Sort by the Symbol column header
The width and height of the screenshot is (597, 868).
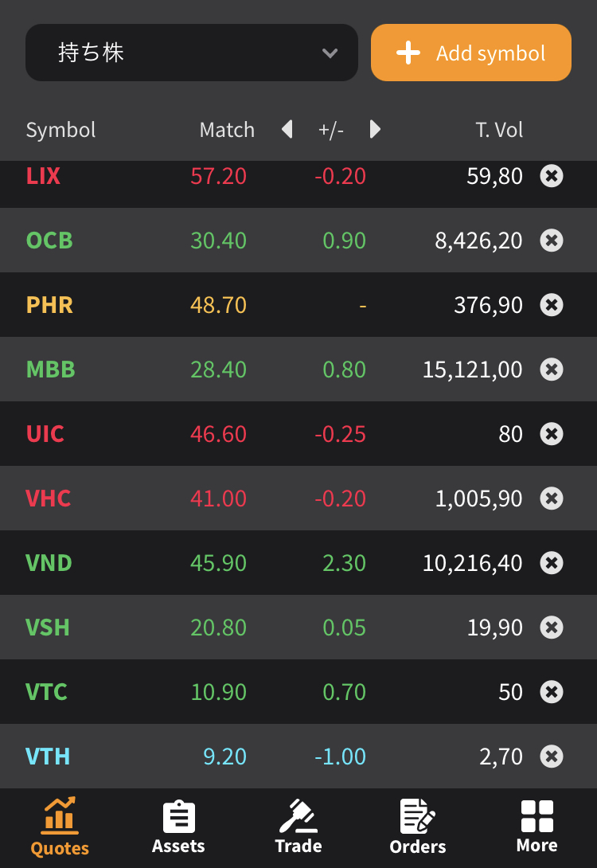coord(60,130)
